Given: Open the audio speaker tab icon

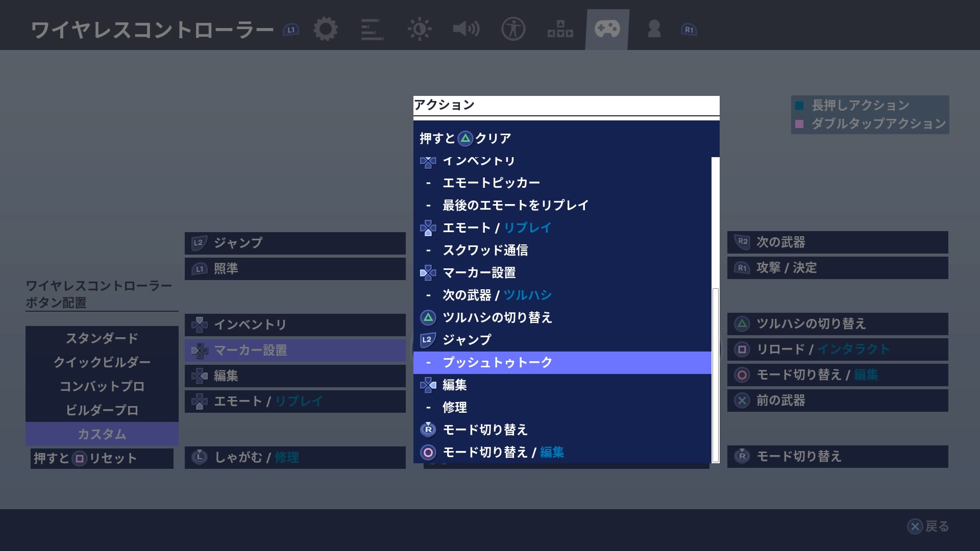Looking at the screenshot, I should coord(466,29).
